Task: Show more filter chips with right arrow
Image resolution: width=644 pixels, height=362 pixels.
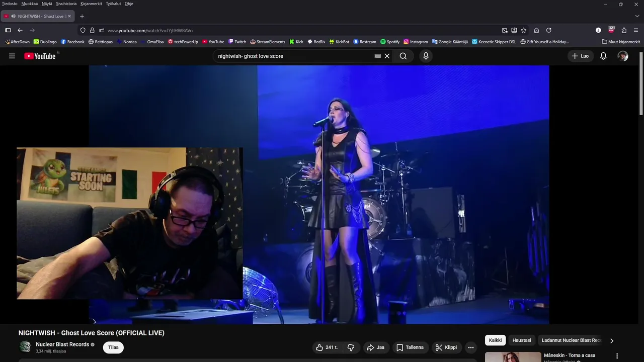Action: pos(612,340)
